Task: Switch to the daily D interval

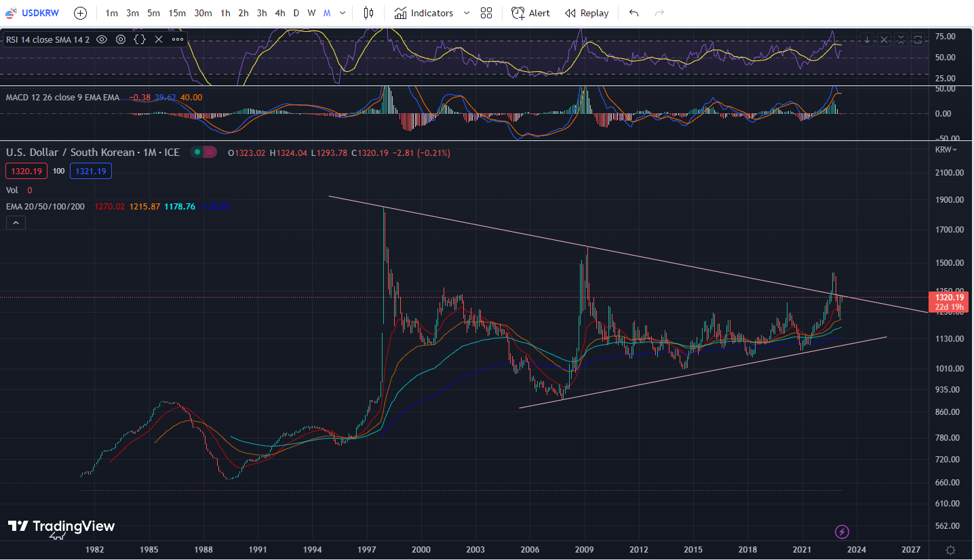Action: point(296,13)
